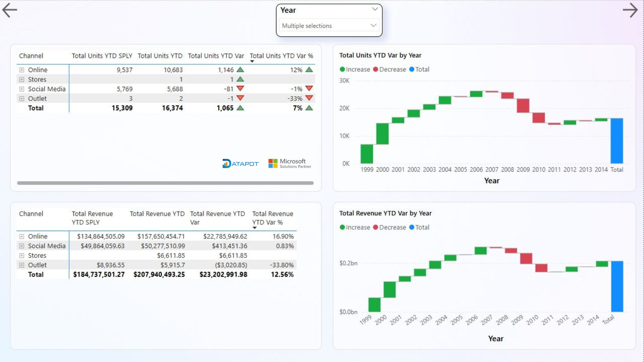Click the blue Total bar in revenue chart
This screenshot has height=362, width=644.
pyautogui.click(x=617, y=287)
